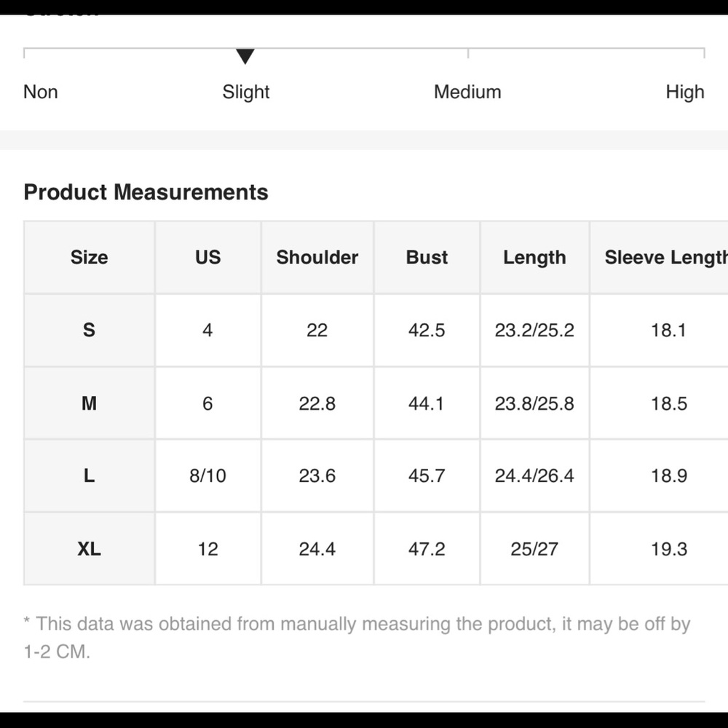Select the 23.2/25.2 length cell

[534, 331]
